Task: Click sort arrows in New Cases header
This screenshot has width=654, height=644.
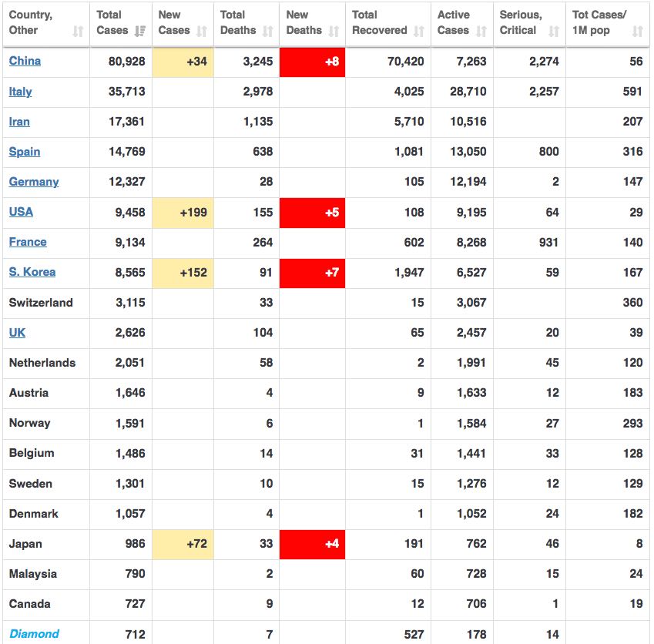Action: (202, 31)
